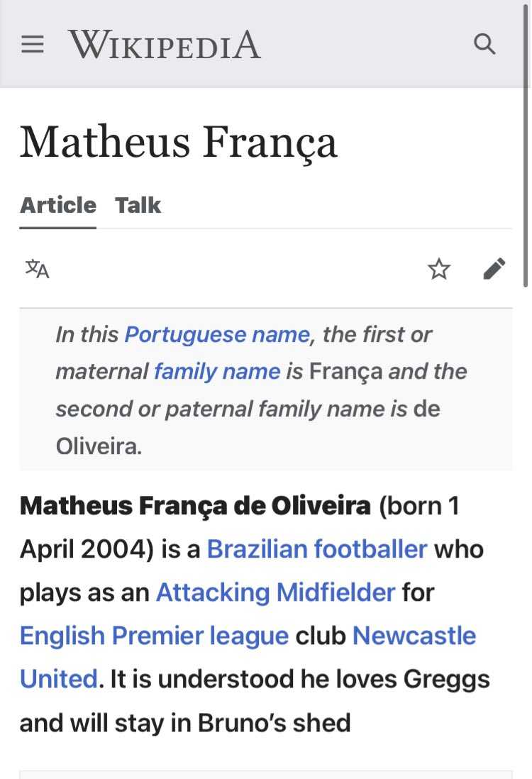Edit article with pencil icon

pyautogui.click(x=494, y=269)
